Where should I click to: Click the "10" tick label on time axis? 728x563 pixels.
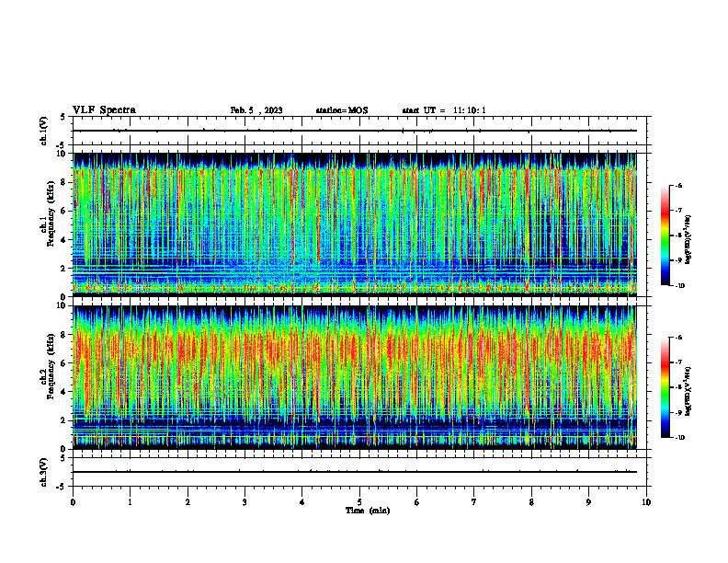coord(646,502)
